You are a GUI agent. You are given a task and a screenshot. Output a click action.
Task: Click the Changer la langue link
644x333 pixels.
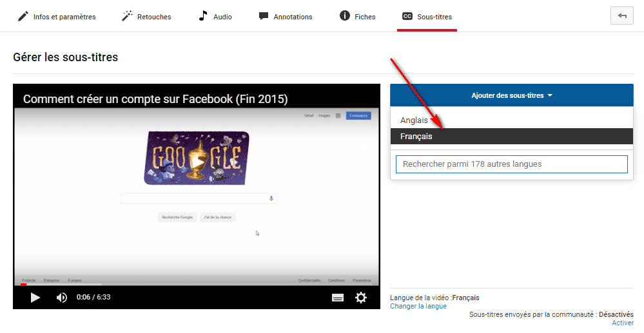pos(418,307)
